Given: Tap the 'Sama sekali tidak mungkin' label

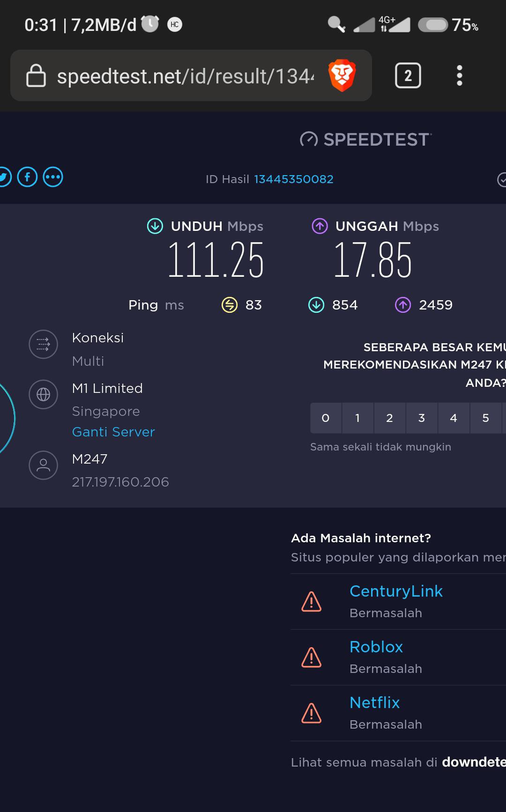Looking at the screenshot, I should [380, 447].
